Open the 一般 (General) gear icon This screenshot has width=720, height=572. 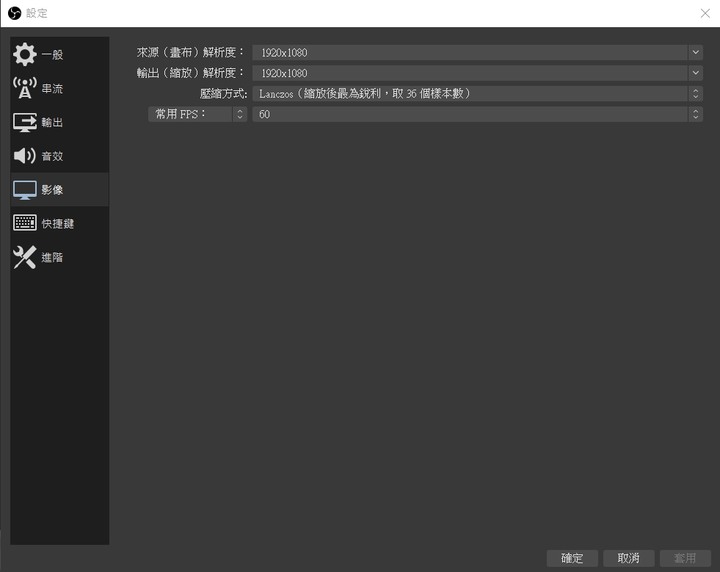click(25, 55)
